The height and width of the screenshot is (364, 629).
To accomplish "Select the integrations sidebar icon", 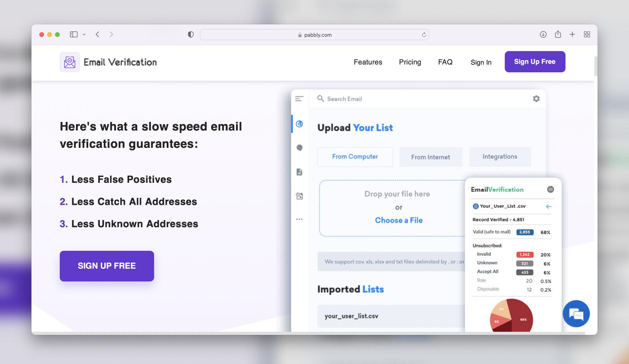I will [300, 196].
